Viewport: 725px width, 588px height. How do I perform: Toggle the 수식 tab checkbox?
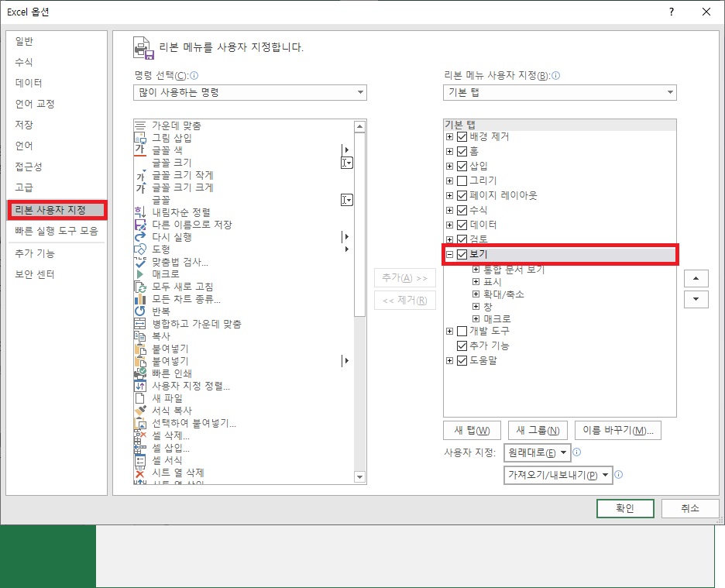click(462, 211)
